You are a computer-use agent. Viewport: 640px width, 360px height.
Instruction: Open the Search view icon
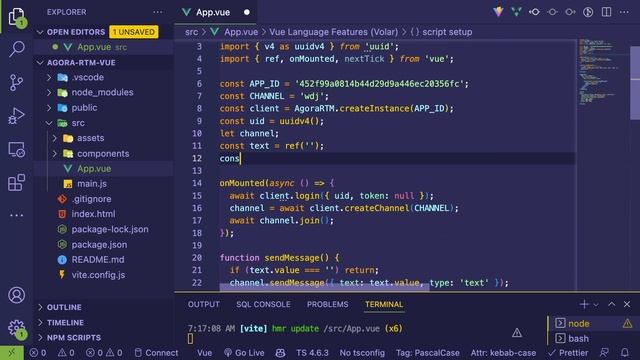point(17,49)
